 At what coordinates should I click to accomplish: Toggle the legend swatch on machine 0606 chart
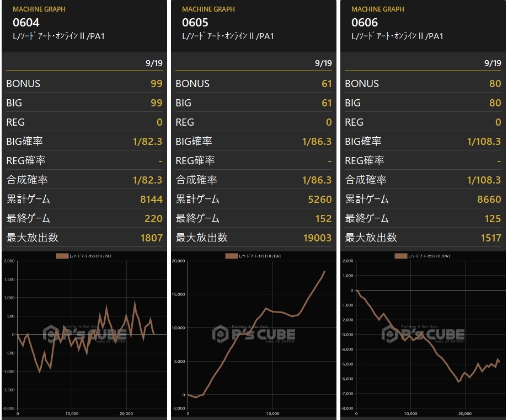401,256
